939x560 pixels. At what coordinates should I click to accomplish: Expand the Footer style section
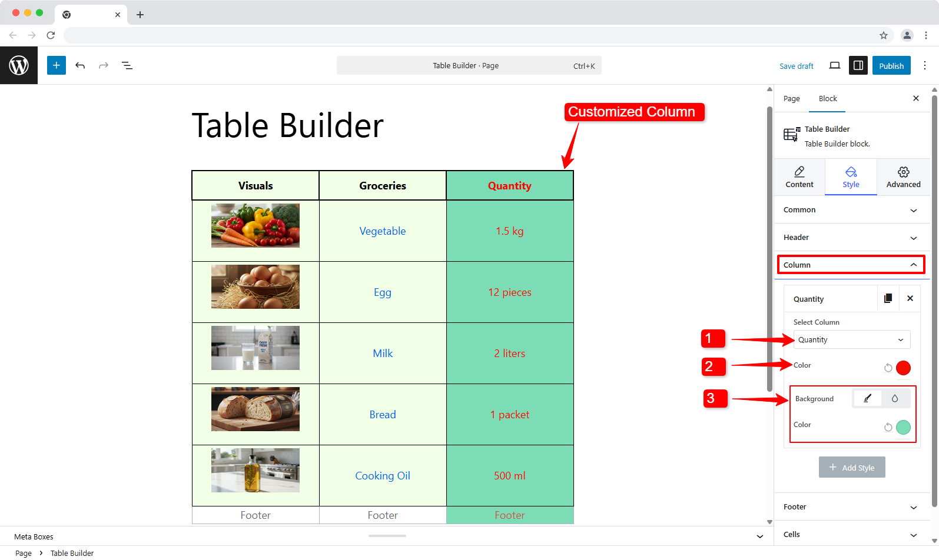851,507
